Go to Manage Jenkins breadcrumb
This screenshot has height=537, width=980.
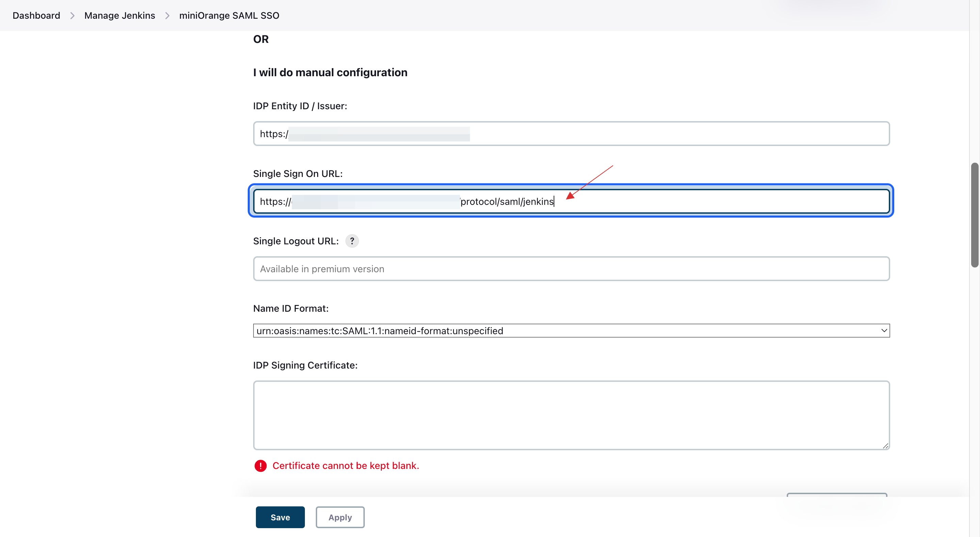[x=119, y=16]
